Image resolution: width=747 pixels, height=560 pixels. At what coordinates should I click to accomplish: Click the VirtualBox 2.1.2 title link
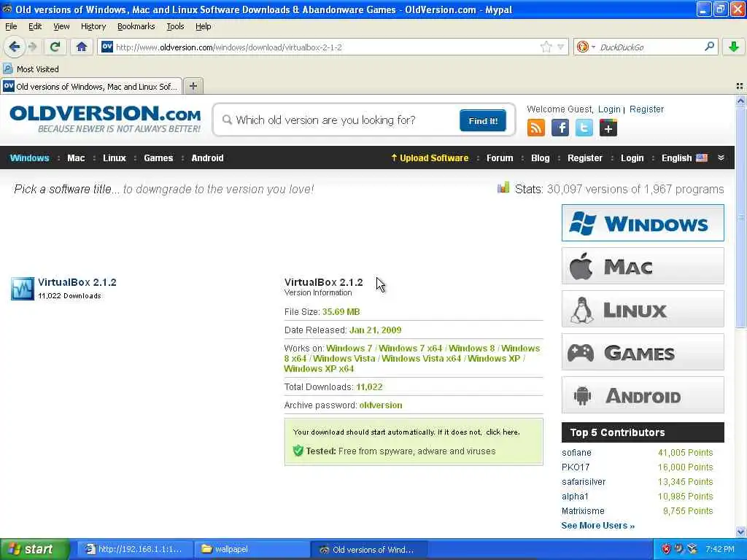[x=77, y=282]
